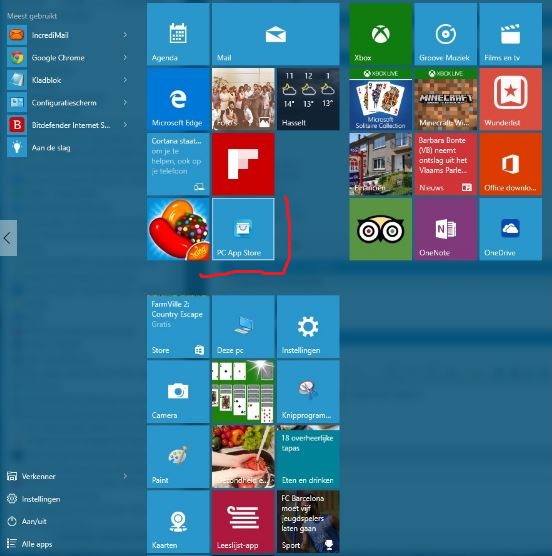Open the Office download tile
The width and height of the screenshot is (552, 556).
click(511, 164)
